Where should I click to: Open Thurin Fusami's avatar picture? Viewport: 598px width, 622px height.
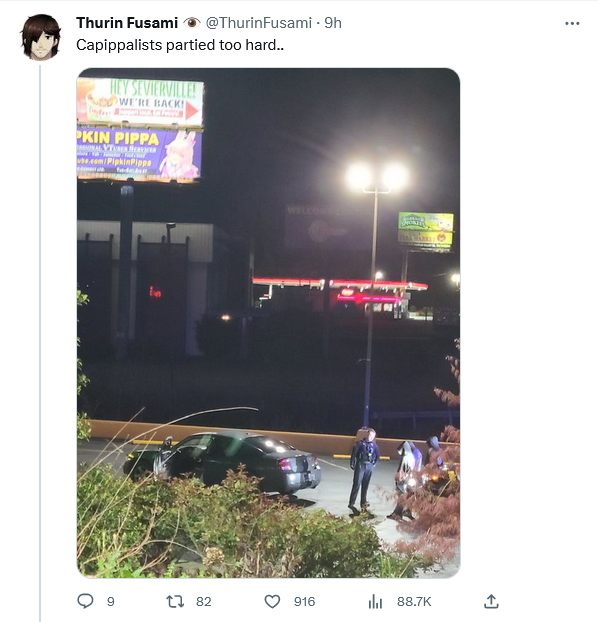[x=41, y=37]
